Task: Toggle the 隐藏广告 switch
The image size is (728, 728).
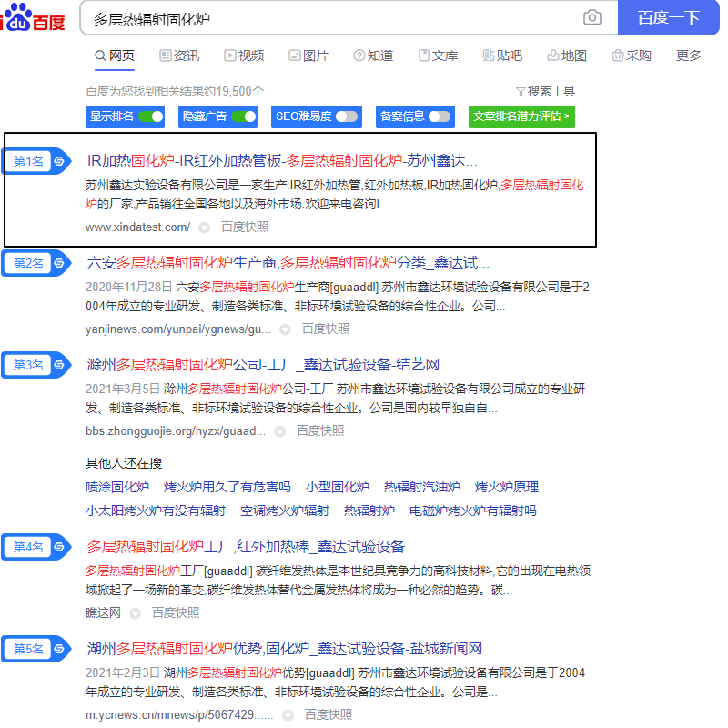Action: 244,116
